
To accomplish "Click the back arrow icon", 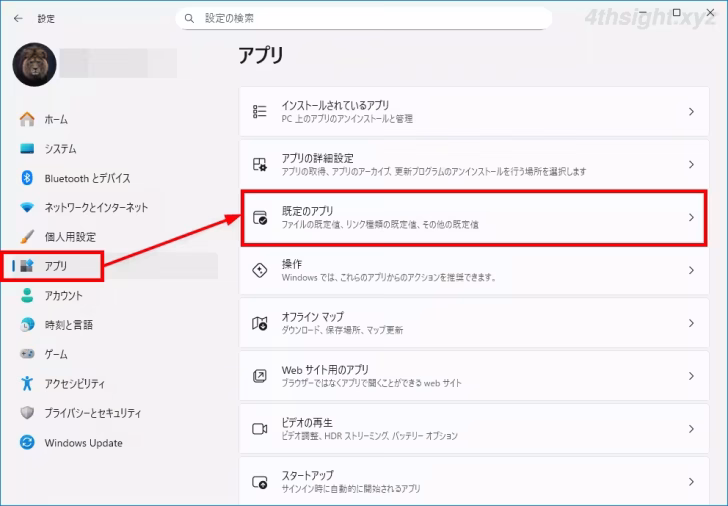I will tap(18, 19).
